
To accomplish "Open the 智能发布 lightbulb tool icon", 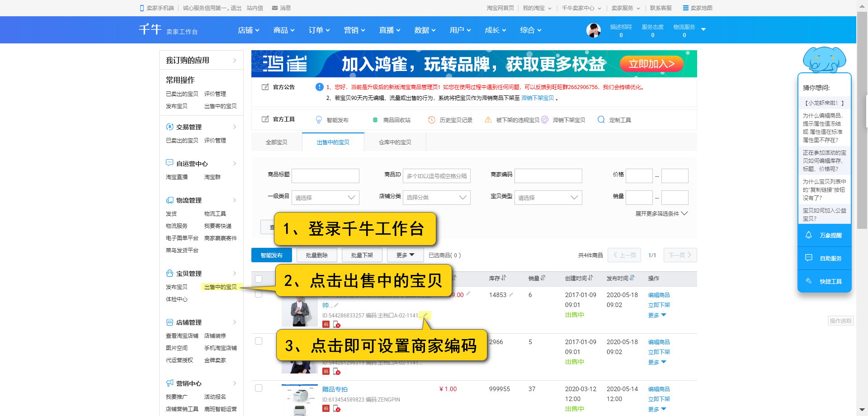I will tap(319, 120).
